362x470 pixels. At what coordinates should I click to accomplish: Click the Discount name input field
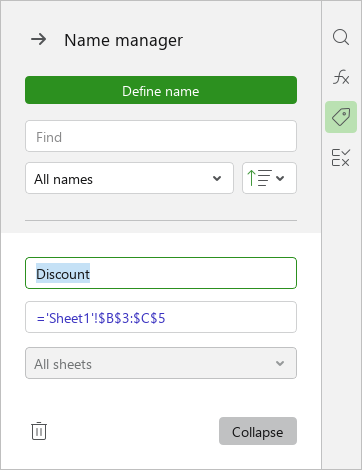tap(161, 273)
